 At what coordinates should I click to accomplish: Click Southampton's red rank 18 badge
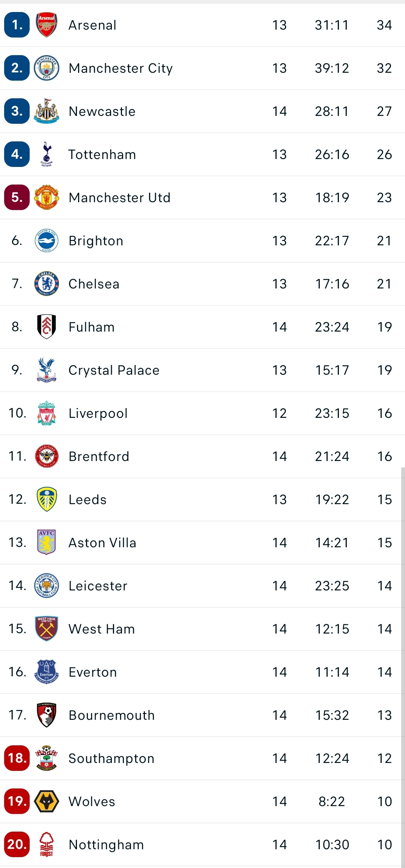(17, 758)
